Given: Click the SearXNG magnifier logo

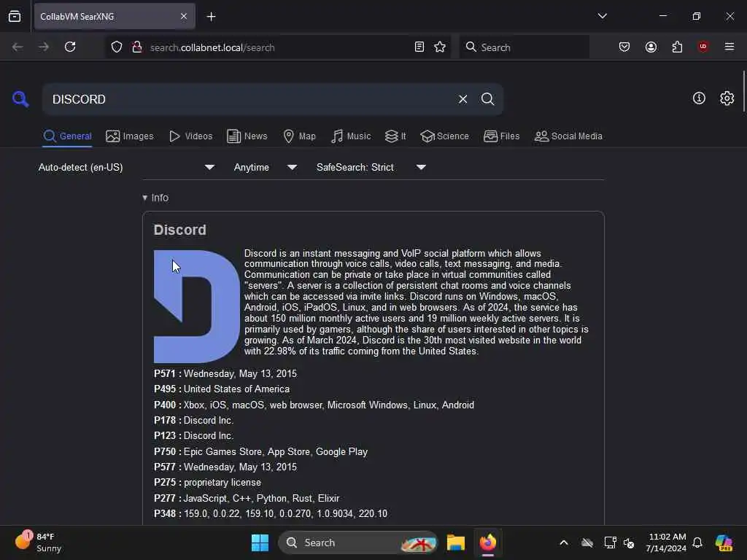Looking at the screenshot, I should (x=20, y=99).
